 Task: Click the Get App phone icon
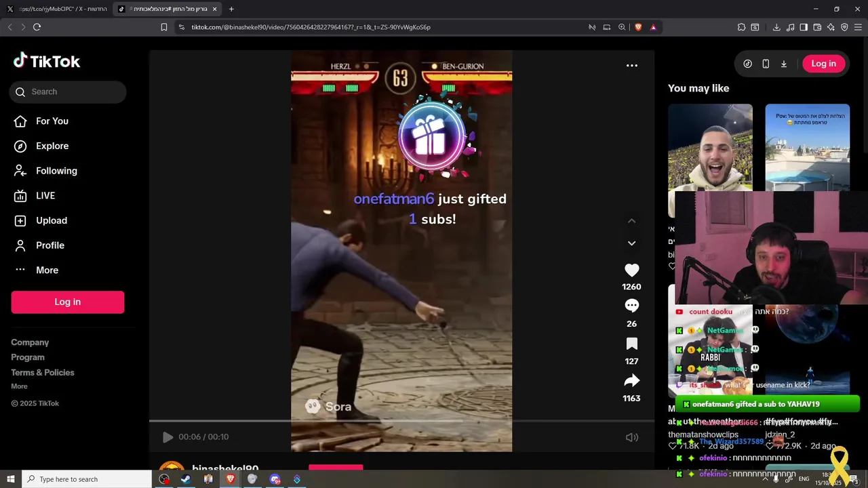(x=766, y=64)
